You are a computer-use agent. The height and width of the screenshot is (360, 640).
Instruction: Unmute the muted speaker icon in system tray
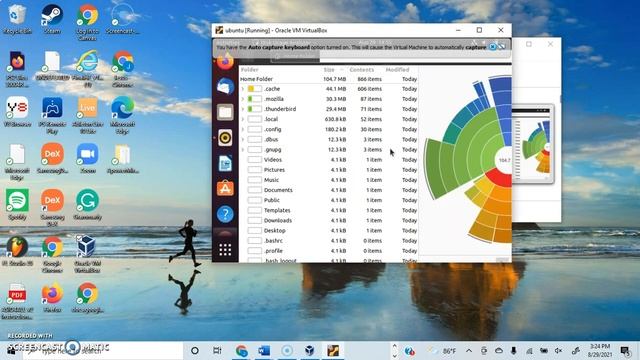click(559, 351)
